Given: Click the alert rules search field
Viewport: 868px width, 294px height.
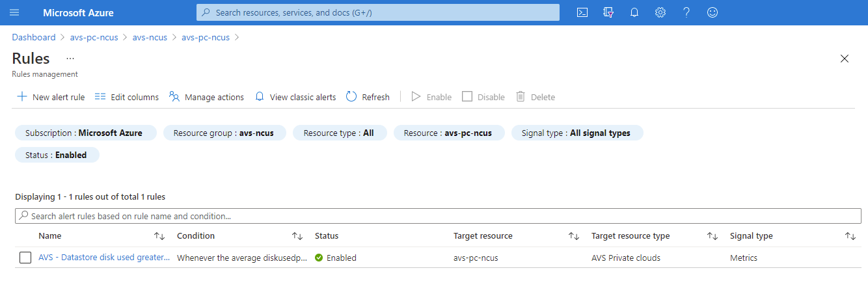Looking at the screenshot, I should (x=437, y=216).
